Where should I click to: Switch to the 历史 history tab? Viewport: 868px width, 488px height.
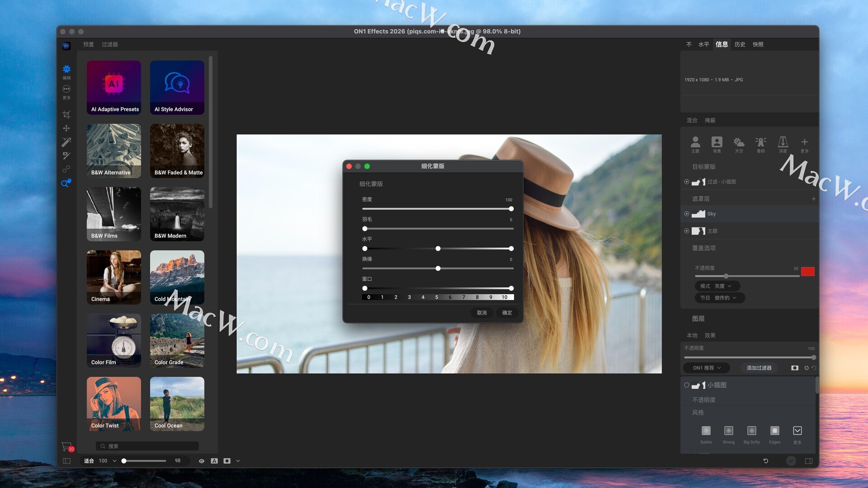tap(740, 44)
